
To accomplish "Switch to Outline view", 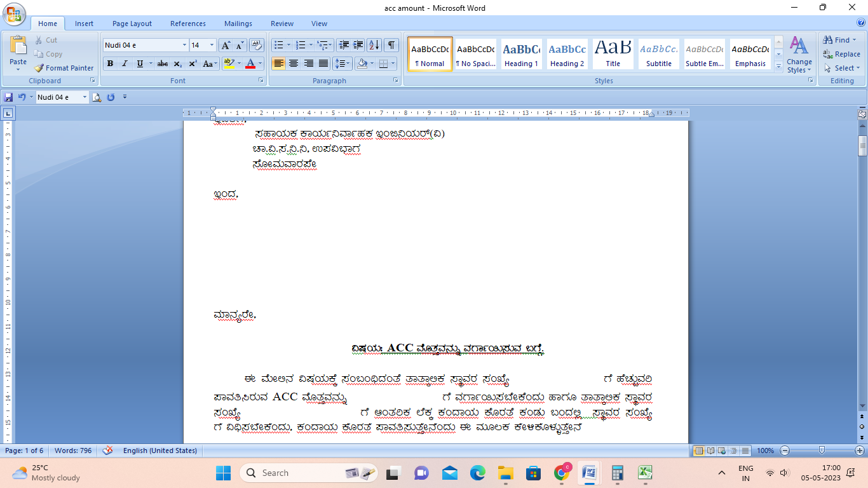I will click(733, 451).
